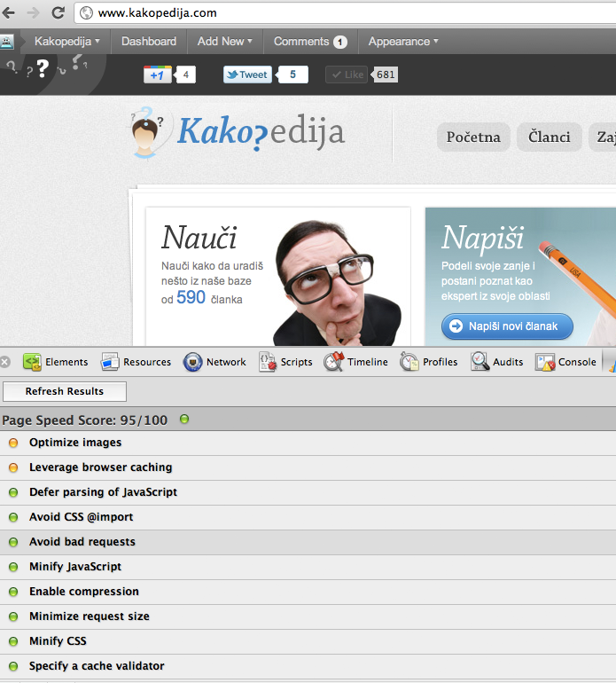Click the Napiši novi članak button
Screen dimensions: 616x683
[x=507, y=326]
